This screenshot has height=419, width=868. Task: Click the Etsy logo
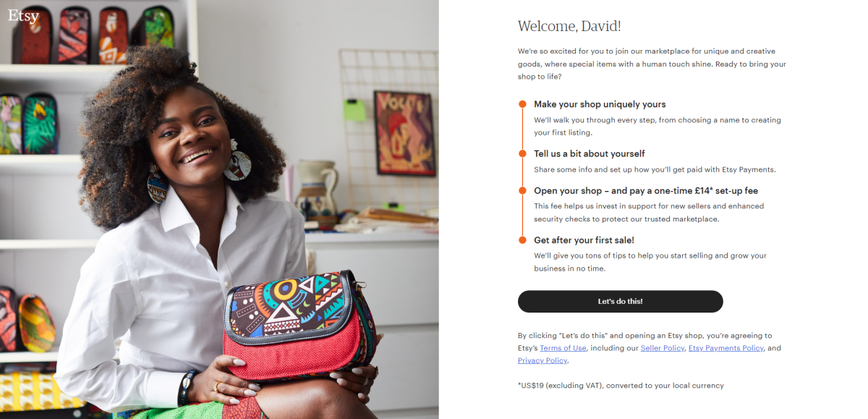(x=23, y=15)
